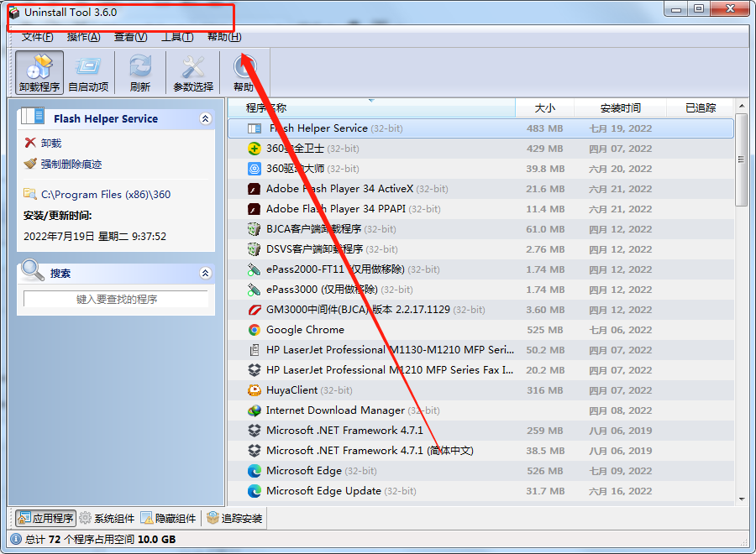Click the Google Chrome icon

[254, 330]
